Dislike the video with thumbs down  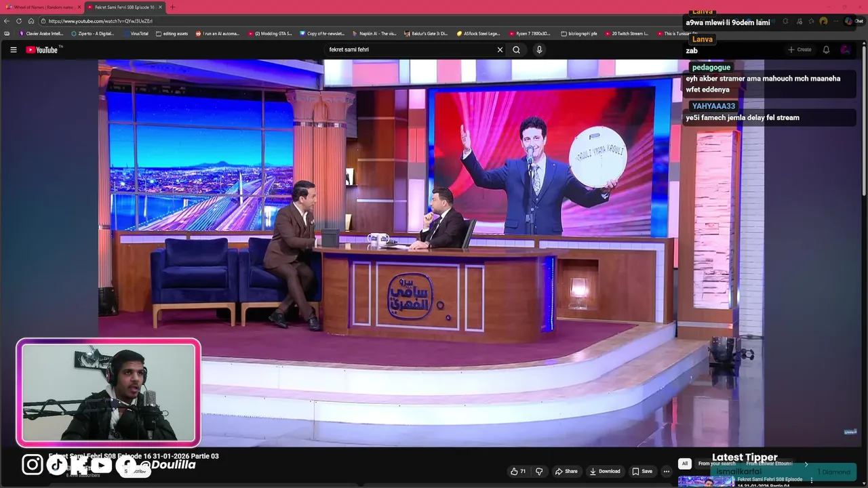pyautogui.click(x=539, y=471)
